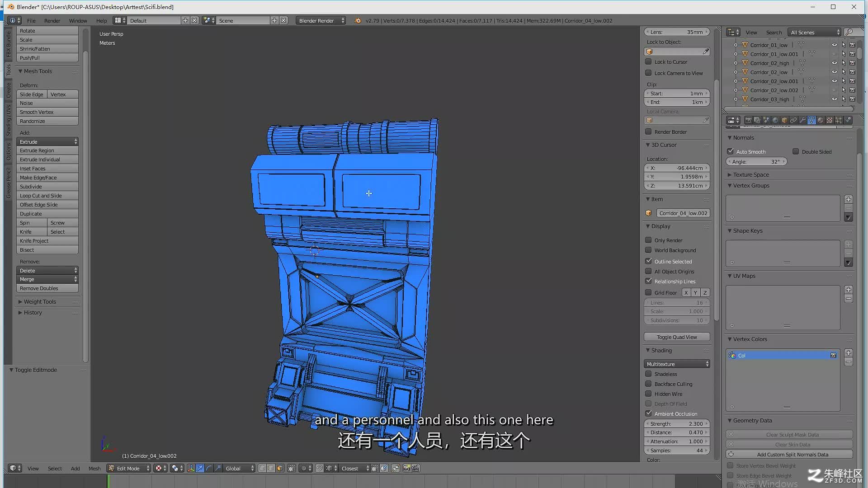Screen dimensions: 868x488
Task: Click the Bisect button
Action: pos(47,250)
